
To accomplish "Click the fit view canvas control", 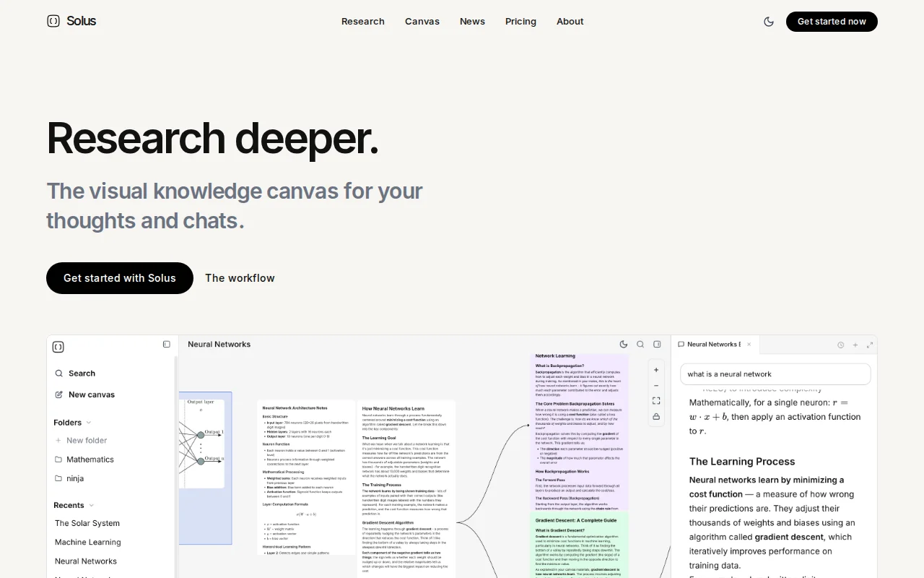I will 656,401.
